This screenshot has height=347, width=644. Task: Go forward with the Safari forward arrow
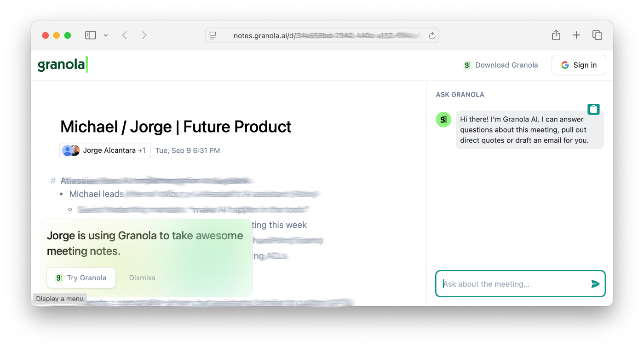[144, 35]
